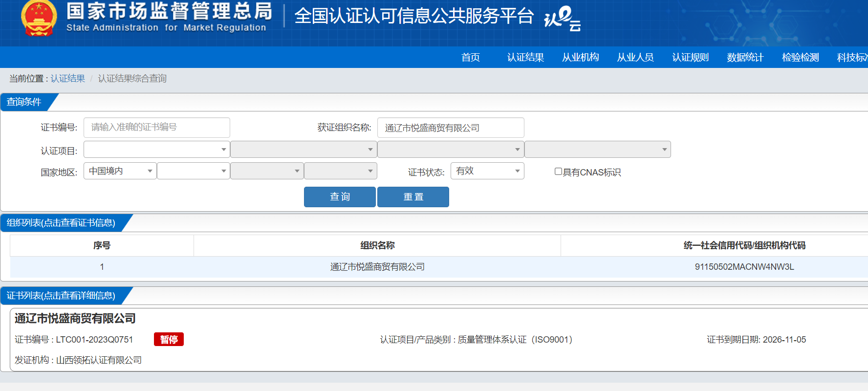Screen dimensions: 868x391
Task: Open the 首页 home menu
Action: (x=471, y=57)
